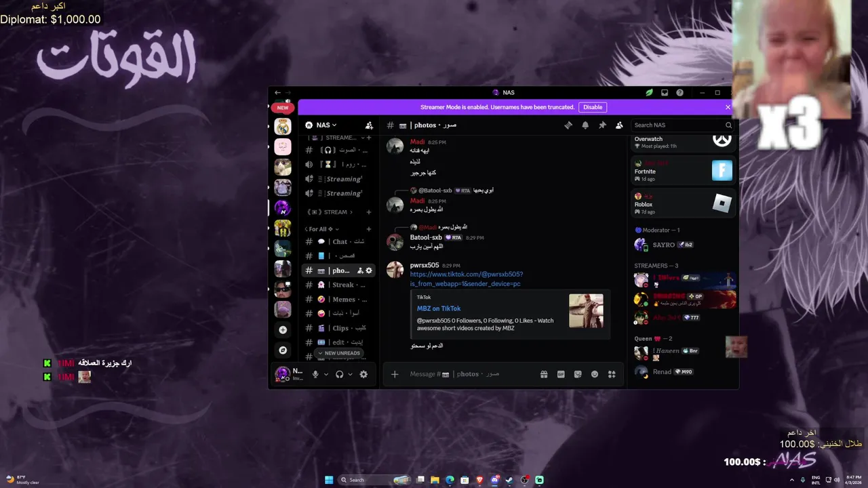The height and width of the screenshot is (488, 868).
Task: Click the green leaf icon in title bar
Action: [649, 92]
